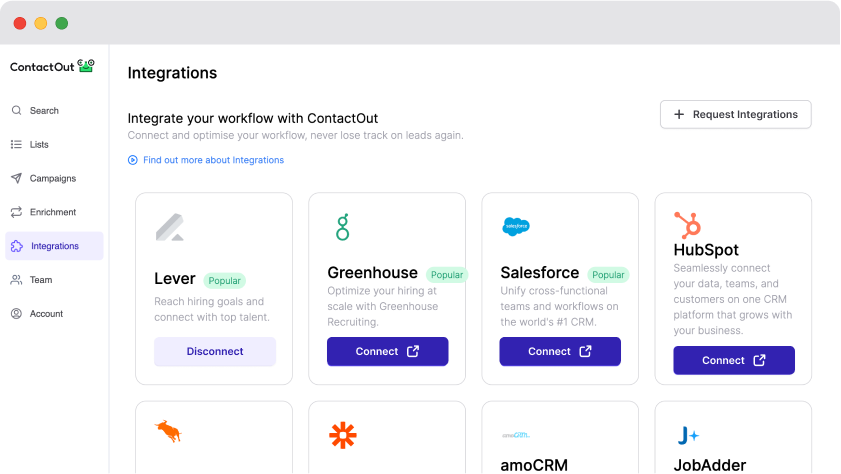Screen dimensions: 841x474
Task: Go to Lists in the sidebar
Action: tap(39, 145)
